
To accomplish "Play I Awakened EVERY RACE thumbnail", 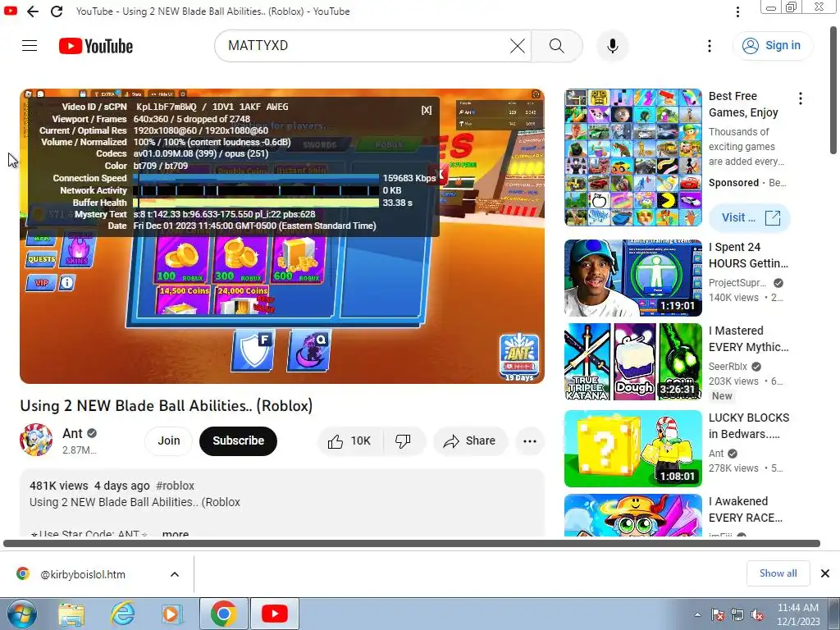I will [x=632, y=515].
